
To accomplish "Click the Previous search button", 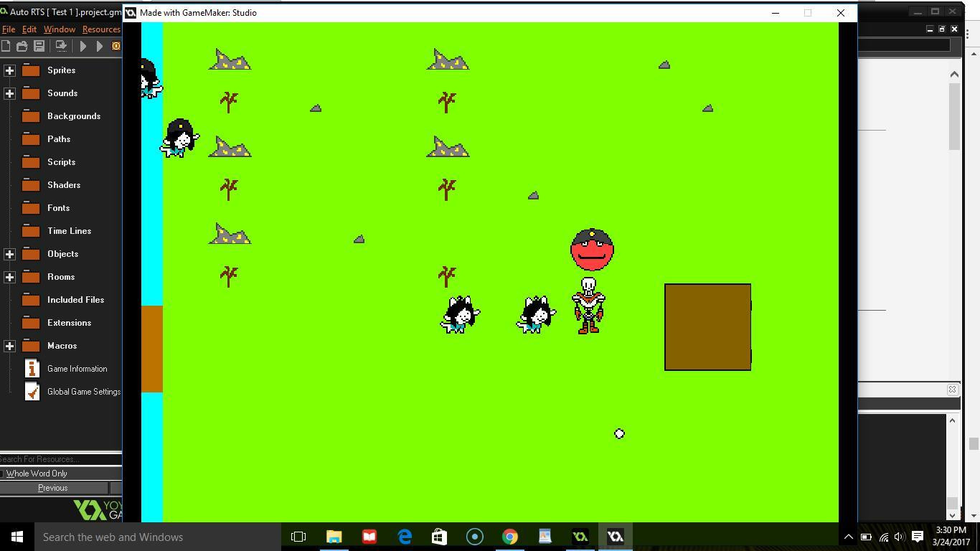I will [x=52, y=488].
